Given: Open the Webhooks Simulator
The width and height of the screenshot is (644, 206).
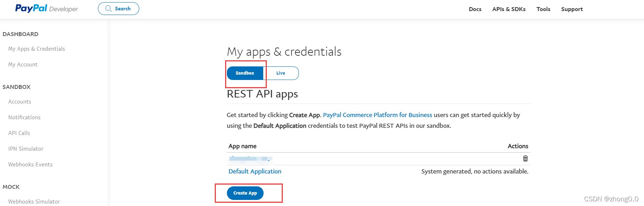Looking at the screenshot, I should pyautogui.click(x=34, y=202).
